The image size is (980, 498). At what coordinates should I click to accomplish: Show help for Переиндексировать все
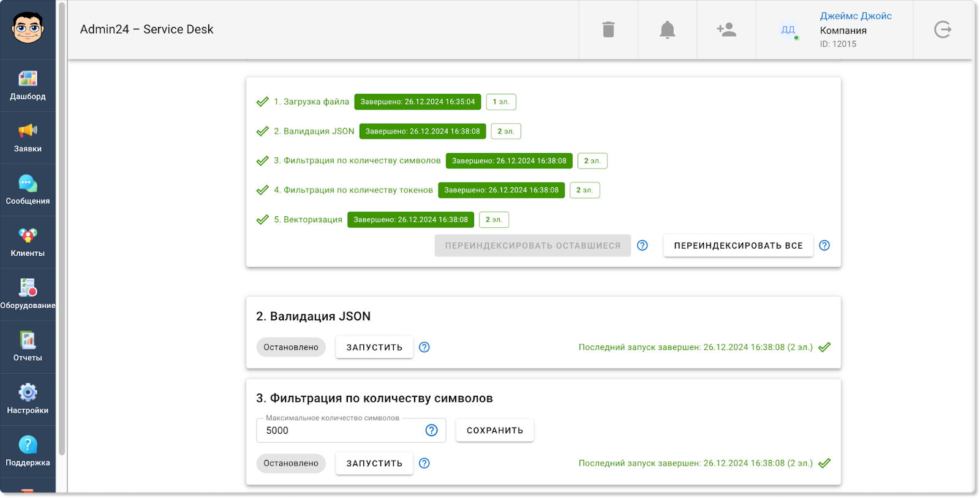[x=824, y=246]
